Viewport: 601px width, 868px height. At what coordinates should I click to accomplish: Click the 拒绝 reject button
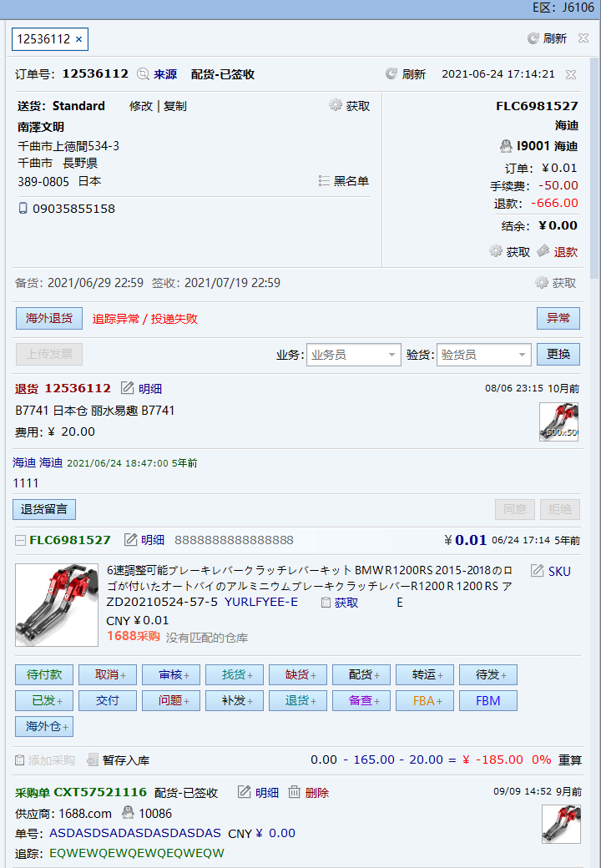[x=559, y=509]
